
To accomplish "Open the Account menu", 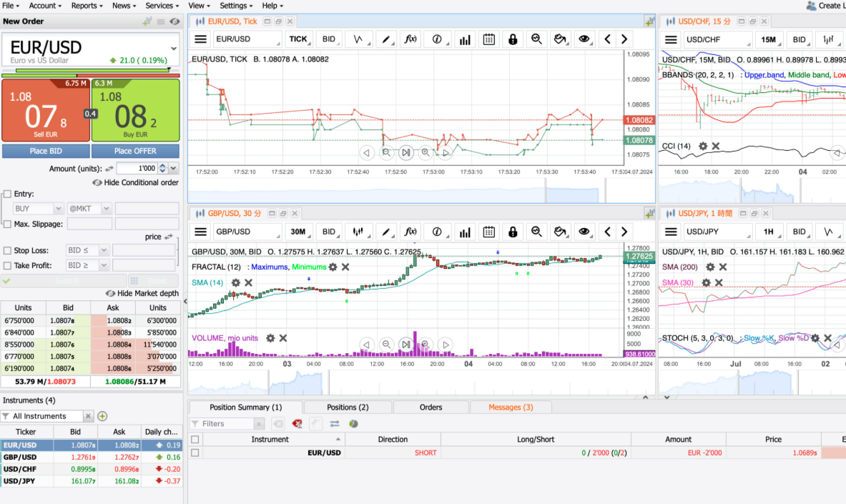I will pos(45,6).
